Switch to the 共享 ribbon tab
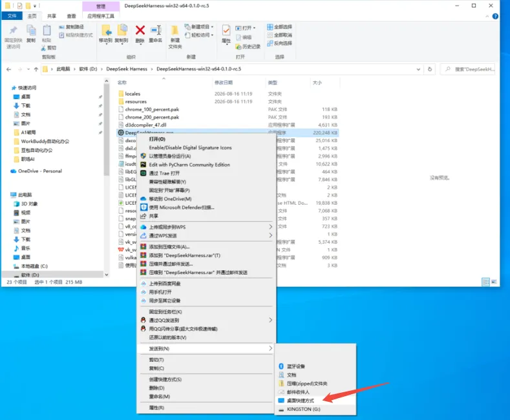 coord(52,16)
